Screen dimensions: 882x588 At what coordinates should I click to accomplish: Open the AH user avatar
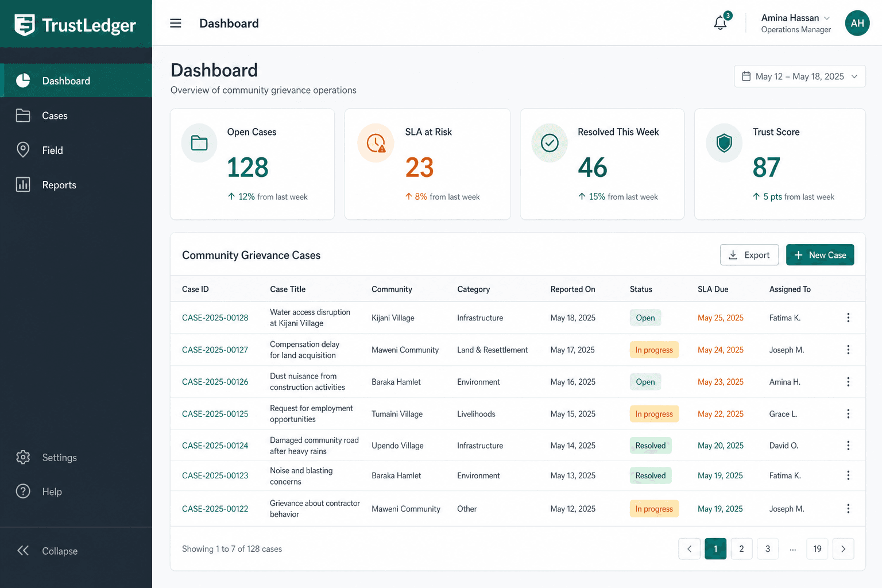tap(857, 23)
